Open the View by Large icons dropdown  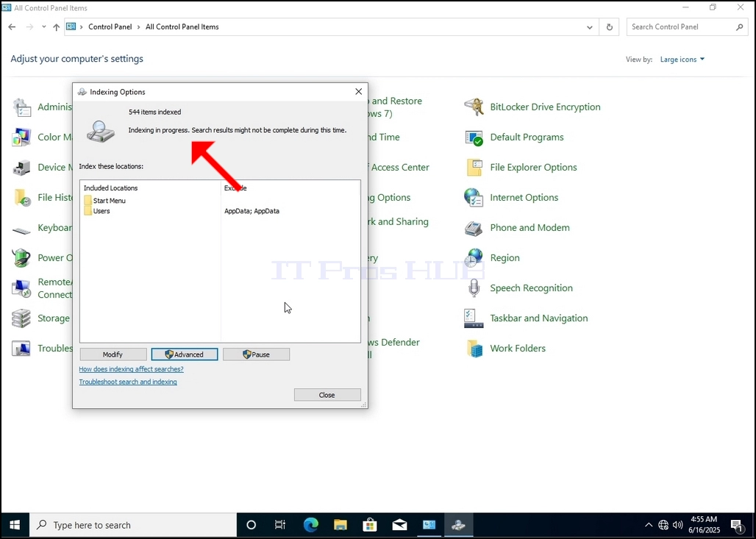click(x=682, y=60)
